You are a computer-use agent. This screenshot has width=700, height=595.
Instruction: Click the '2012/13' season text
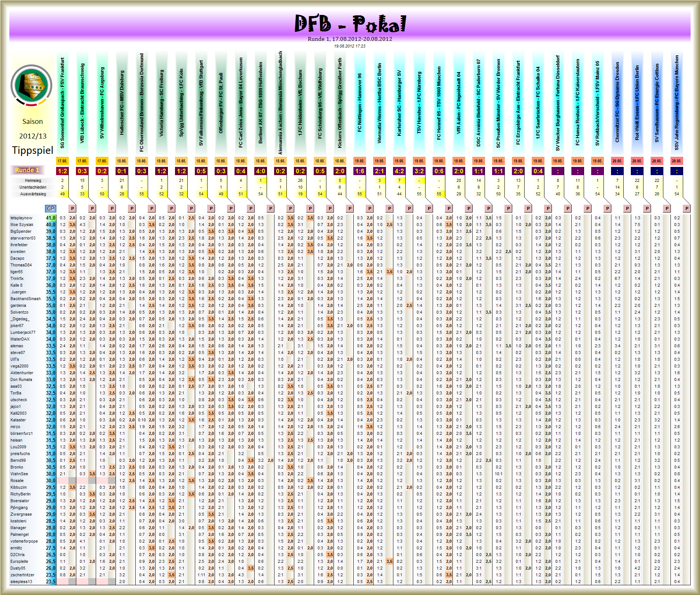33,136
